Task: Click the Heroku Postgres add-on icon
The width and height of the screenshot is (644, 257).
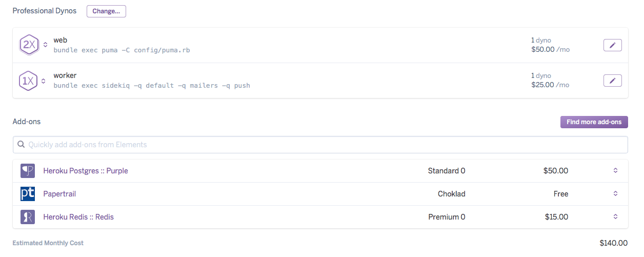Action: (x=28, y=171)
